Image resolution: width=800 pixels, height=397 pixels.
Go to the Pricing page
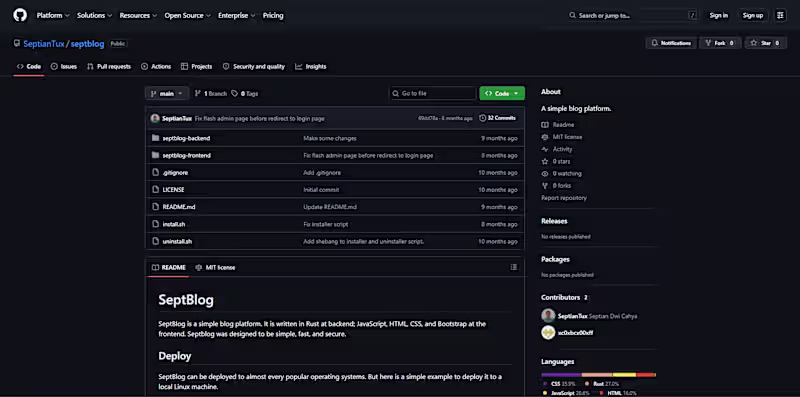pyautogui.click(x=273, y=16)
